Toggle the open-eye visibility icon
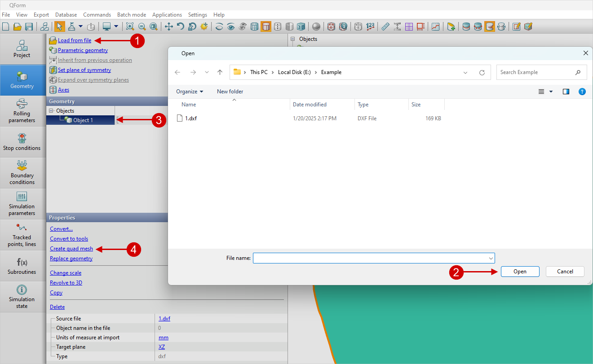 [x=231, y=26]
